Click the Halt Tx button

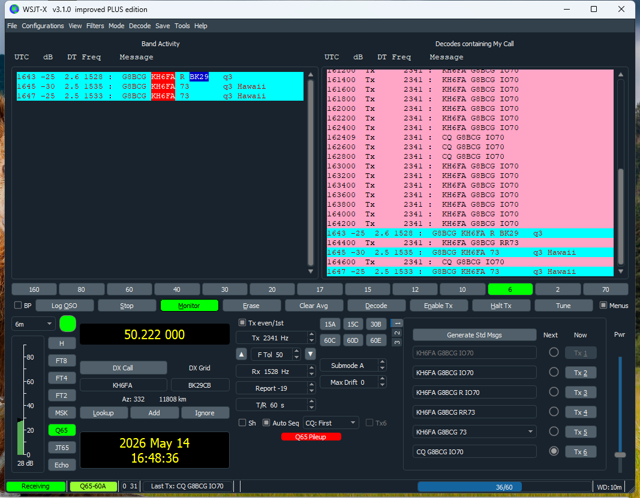point(501,305)
